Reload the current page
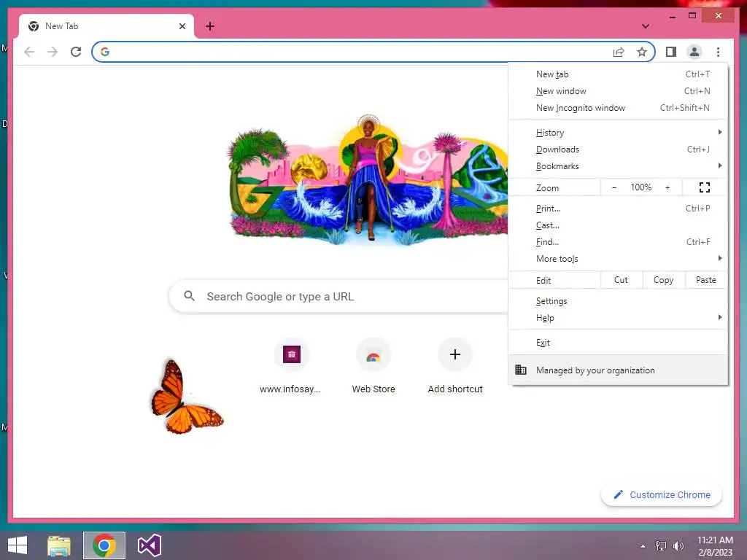747x560 pixels. [x=76, y=52]
